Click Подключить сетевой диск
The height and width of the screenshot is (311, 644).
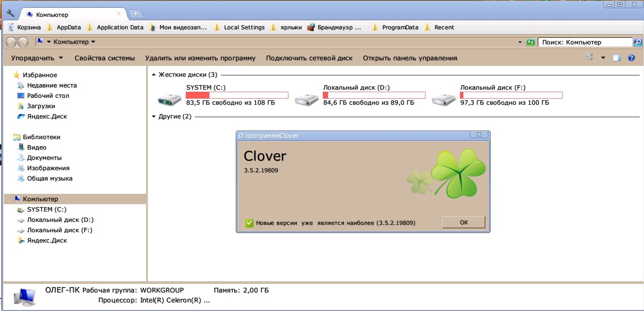tap(309, 58)
